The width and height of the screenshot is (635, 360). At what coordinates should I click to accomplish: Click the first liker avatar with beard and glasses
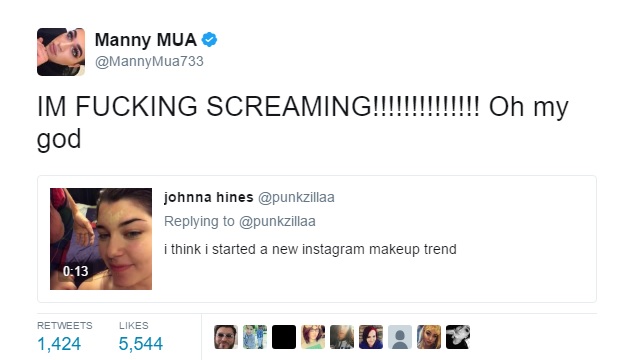point(226,337)
